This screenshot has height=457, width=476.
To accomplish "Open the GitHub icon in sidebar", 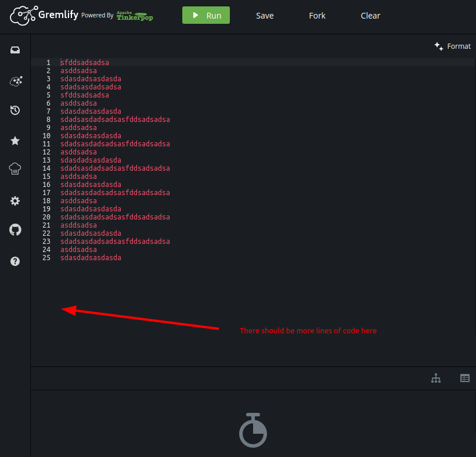I will 15,230.
